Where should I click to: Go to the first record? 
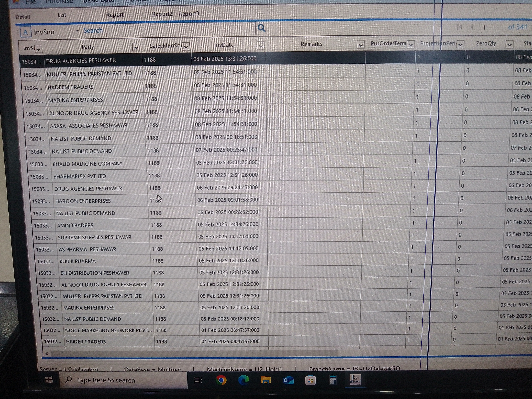pos(459,27)
